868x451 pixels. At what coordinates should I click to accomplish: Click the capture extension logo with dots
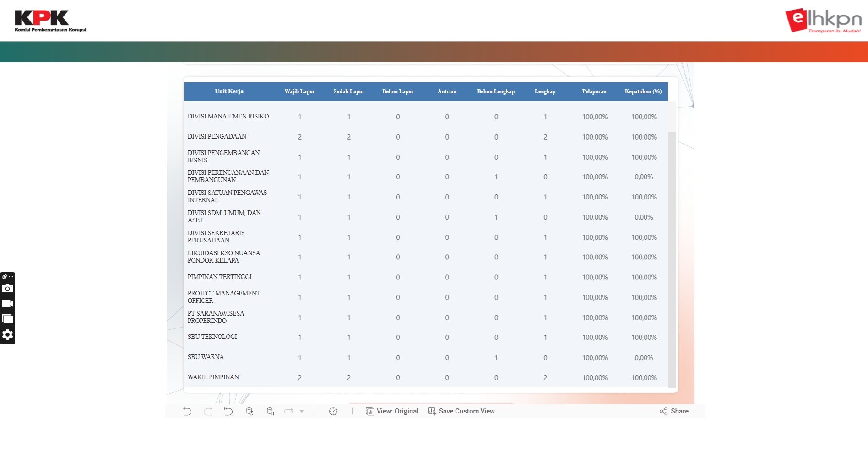(x=7, y=277)
